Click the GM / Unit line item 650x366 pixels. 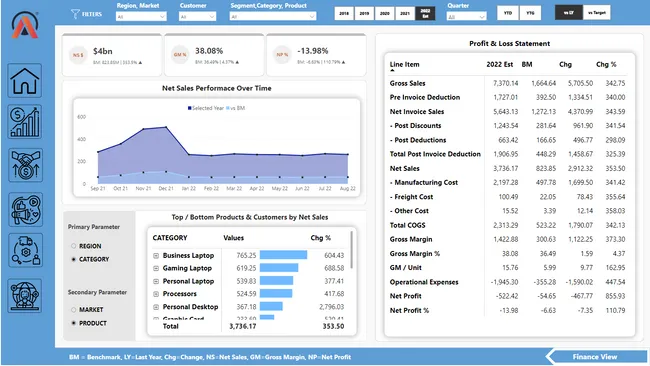coord(405,268)
